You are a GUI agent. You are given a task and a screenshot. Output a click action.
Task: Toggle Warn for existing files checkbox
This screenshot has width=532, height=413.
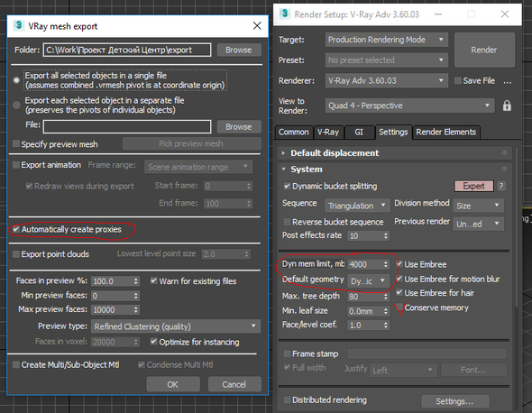[x=153, y=280]
